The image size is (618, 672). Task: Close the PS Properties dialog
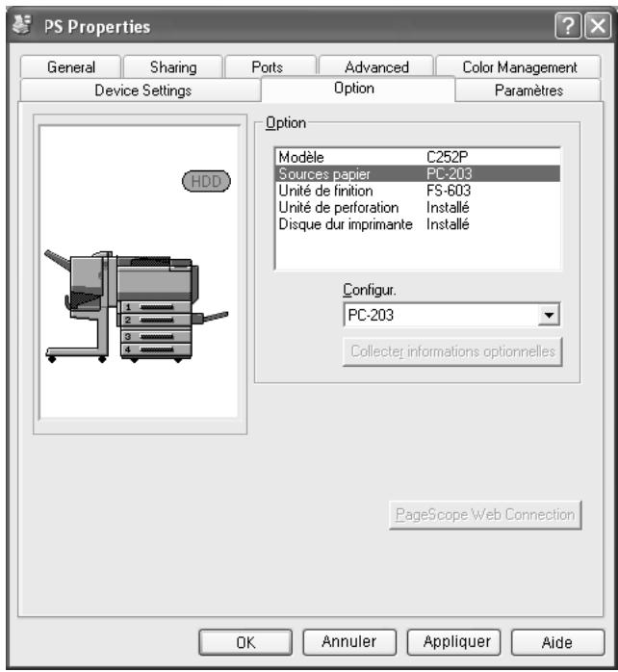click(599, 26)
